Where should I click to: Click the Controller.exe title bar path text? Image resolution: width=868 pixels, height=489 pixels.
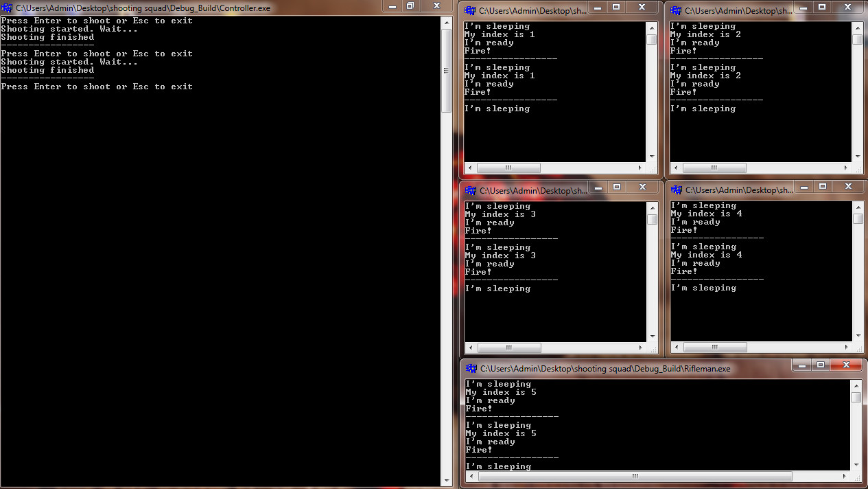pyautogui.click(x=143, y=8)
